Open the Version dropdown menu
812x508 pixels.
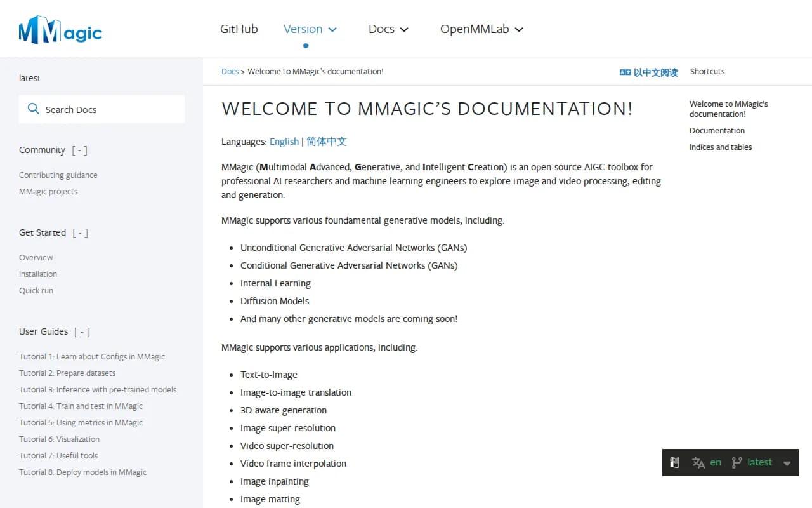click(x=310, y=29)
